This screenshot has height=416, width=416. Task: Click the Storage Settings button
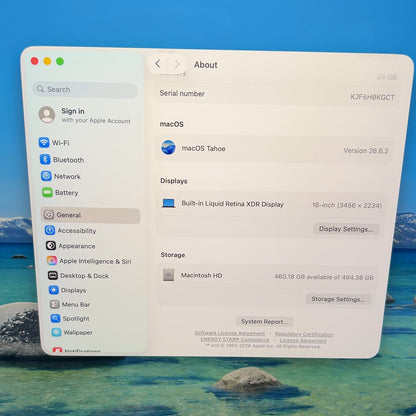pos(338,299)
